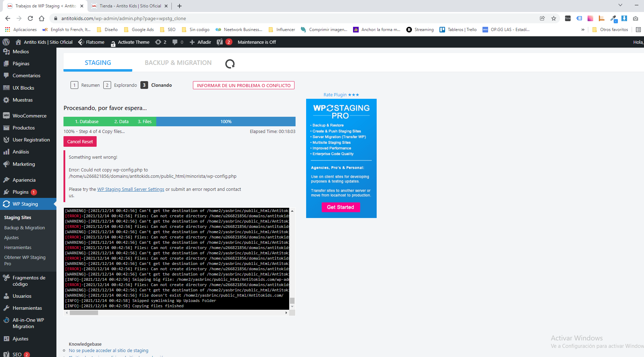
Task: Go back in browser history
Action: coord(8,18)
